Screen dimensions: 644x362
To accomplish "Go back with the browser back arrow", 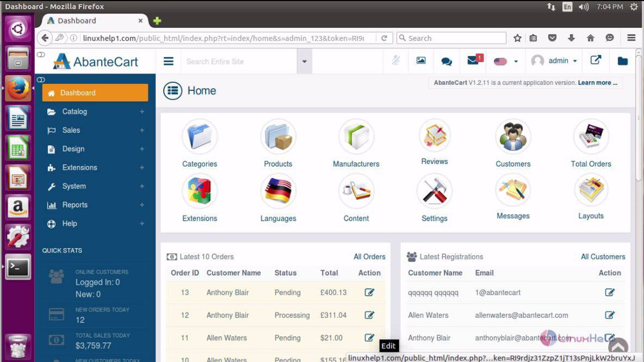I will (45, 38).
